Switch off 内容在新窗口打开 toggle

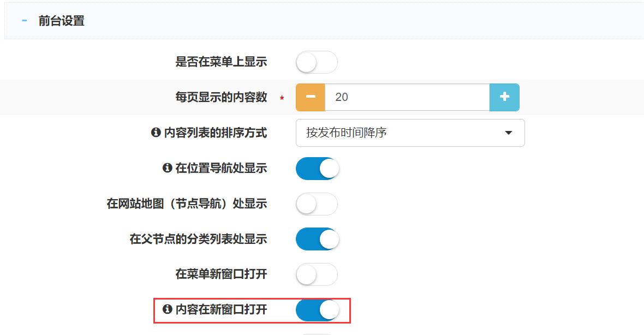click(318, 310)
